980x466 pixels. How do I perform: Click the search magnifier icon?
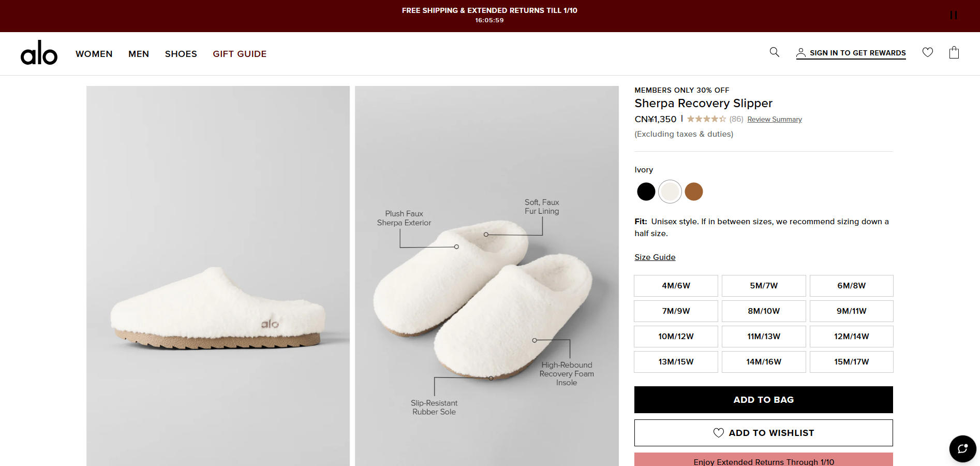tap(774, 52)
